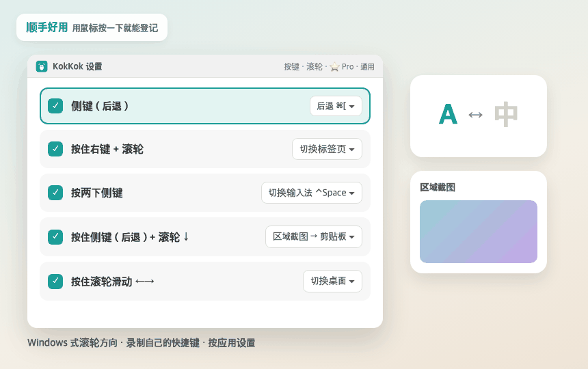588x369 pixels.
Task: Click the 按两下侧键 label
Action: [97, 193]
